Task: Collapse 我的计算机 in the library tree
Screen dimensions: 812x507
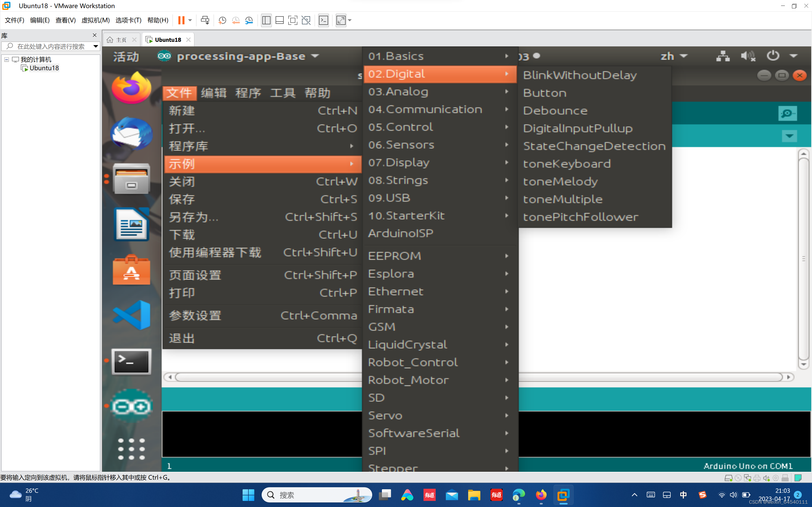Action: 6,59
